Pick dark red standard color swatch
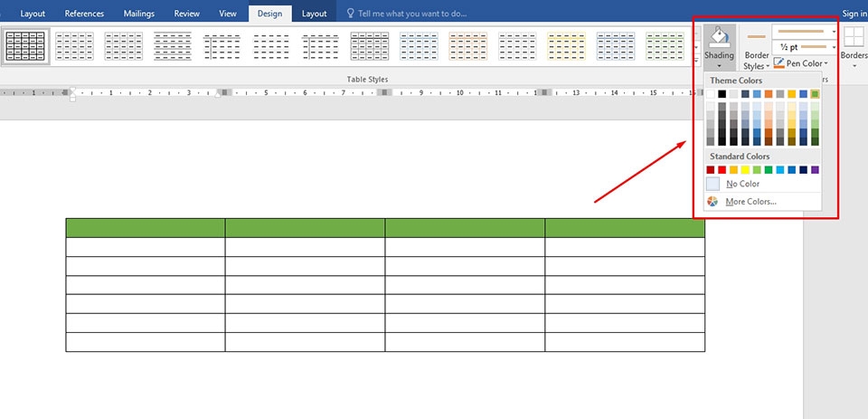 click(711, 170)
